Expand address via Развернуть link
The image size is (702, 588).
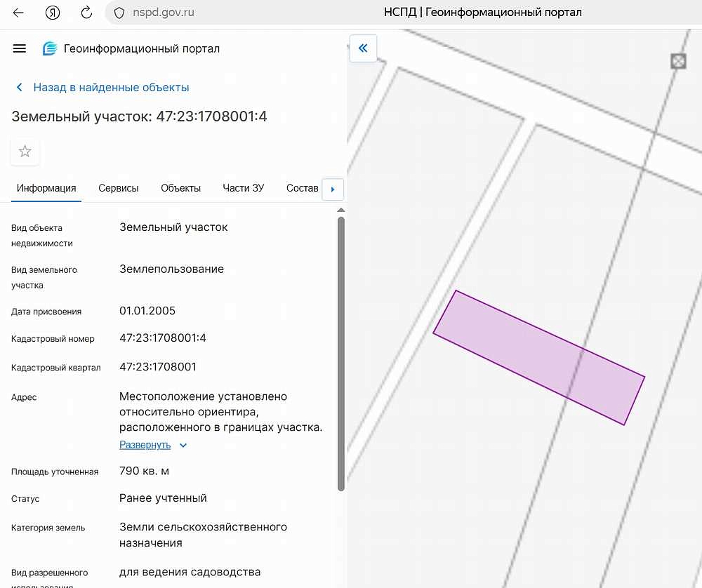coord(145,445)
